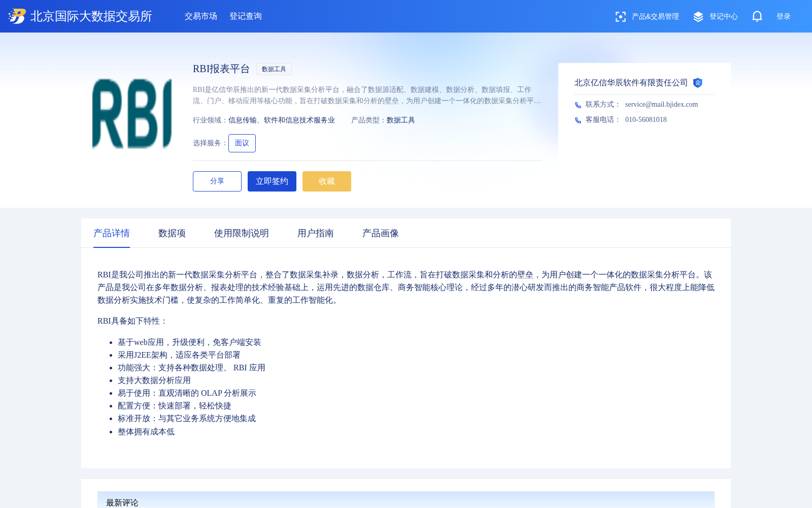Select the 面议 service option

pyautogui.click(x=242, y=143)
